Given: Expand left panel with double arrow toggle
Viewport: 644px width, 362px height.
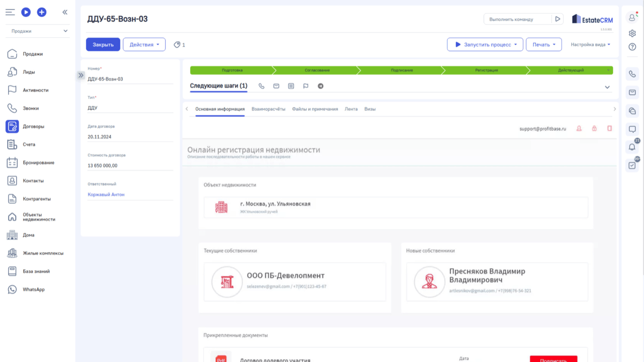Looking at the screenshot, I should tap(81, 76).
